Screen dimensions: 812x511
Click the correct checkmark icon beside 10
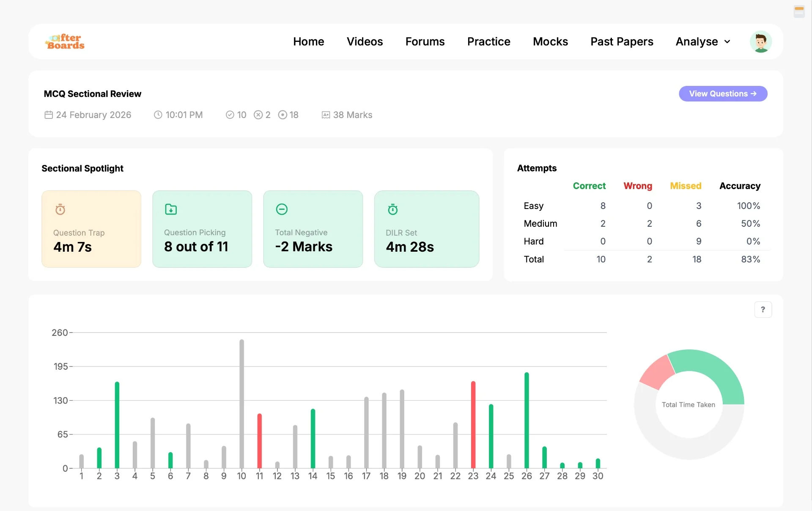[230, 115]
